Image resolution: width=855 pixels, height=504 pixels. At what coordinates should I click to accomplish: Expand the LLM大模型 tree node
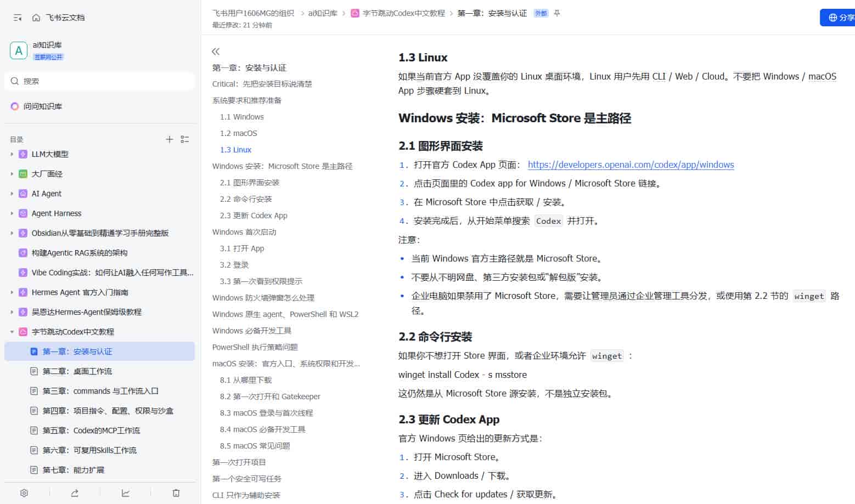click(x=12, y=154)
